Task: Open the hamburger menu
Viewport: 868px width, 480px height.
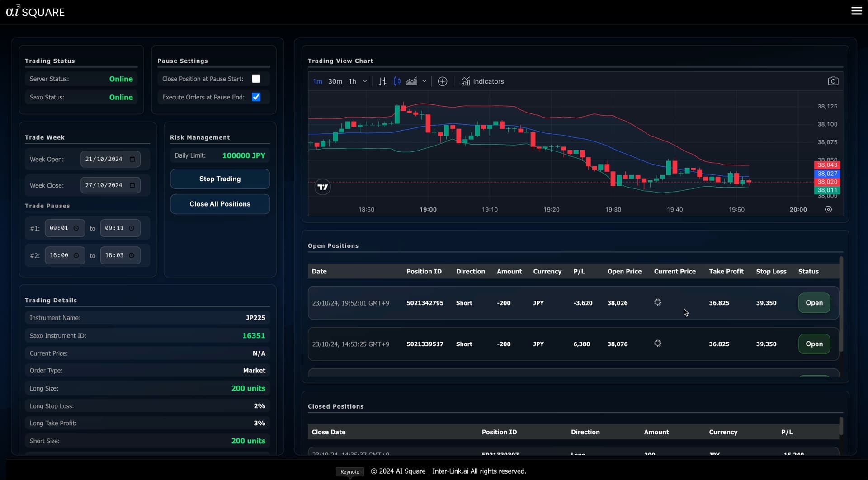Action: 856,11
